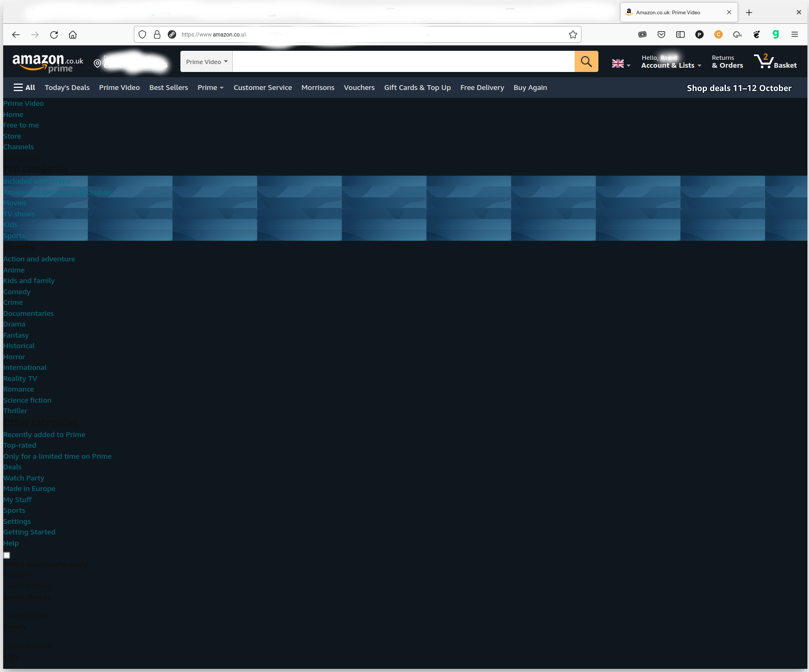Open the Pocket save icon in toolbar
Viewport: 809px width, 672px height.
pyautogui.click(x=661, y=34)
